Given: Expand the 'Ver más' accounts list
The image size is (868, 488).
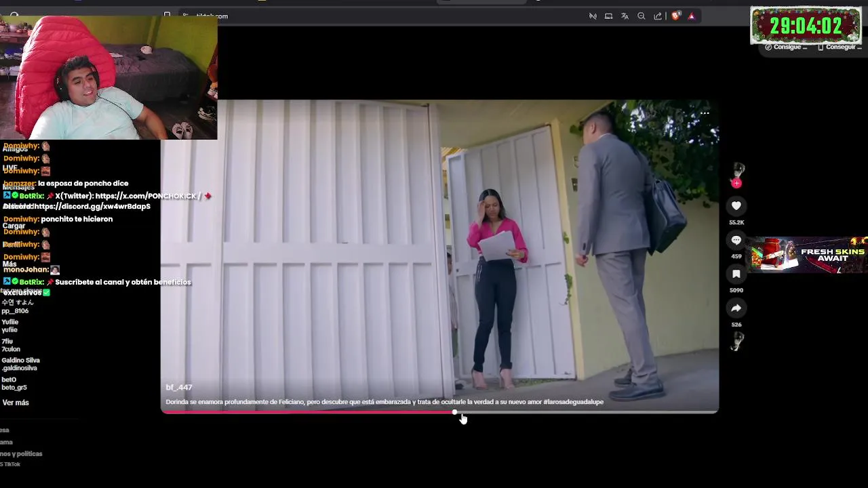Looking at the screenshot, I should (x=16, y=403).
